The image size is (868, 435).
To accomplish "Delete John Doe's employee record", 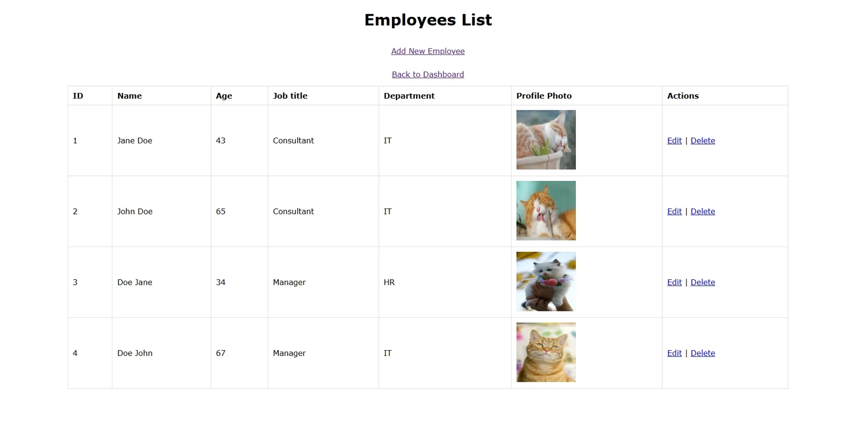I will pos(702,211).
